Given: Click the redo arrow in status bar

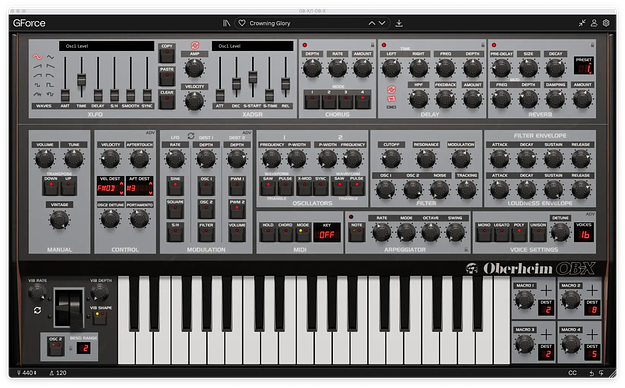Looking at the screenshot, I should coord(601,373).
